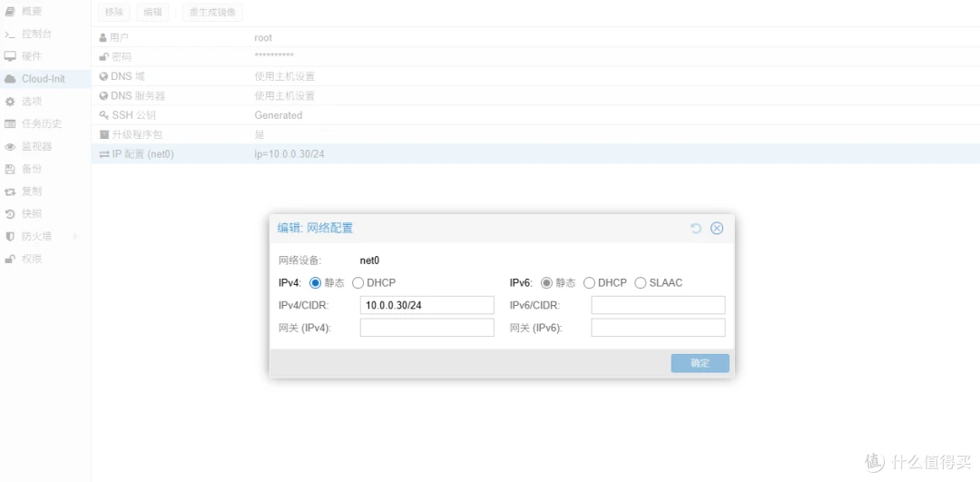Select the DNS 服务器 row
The height and width of the screenshot is (482, 980).
tap(535, 95)
